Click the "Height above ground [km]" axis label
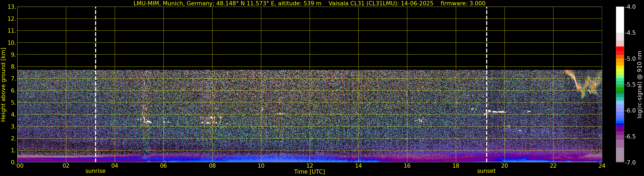 click(3, 85)
